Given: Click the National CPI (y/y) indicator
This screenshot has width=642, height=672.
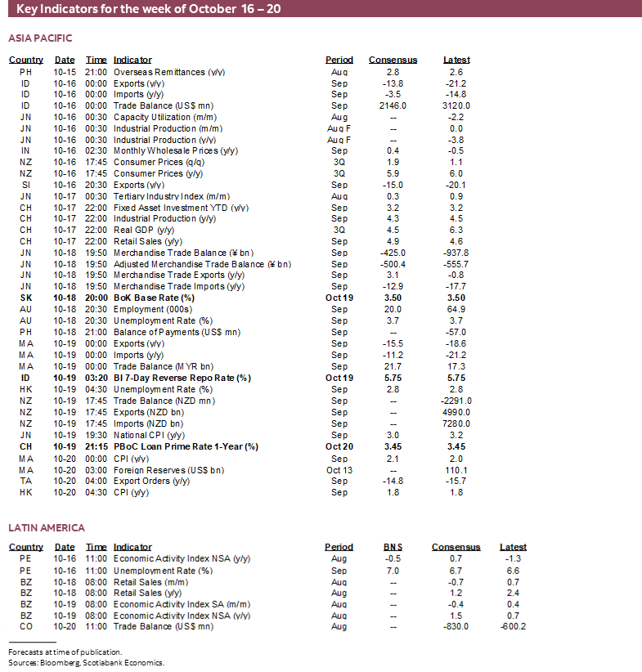Looking at the screenshot, I should coord(148,435).
